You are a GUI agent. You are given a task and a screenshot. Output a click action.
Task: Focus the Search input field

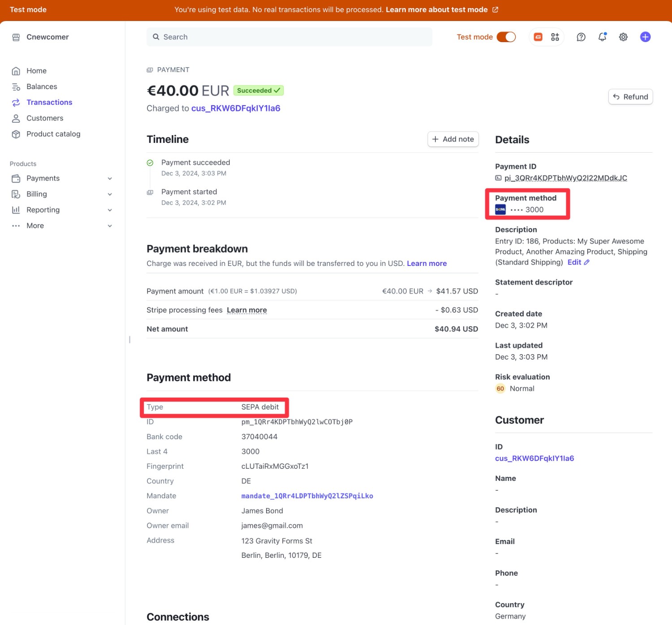pos(289,37)
